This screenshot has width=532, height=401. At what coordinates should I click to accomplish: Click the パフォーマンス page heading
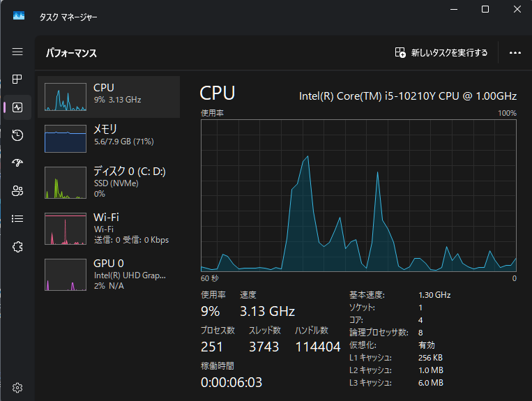(71, 53)
